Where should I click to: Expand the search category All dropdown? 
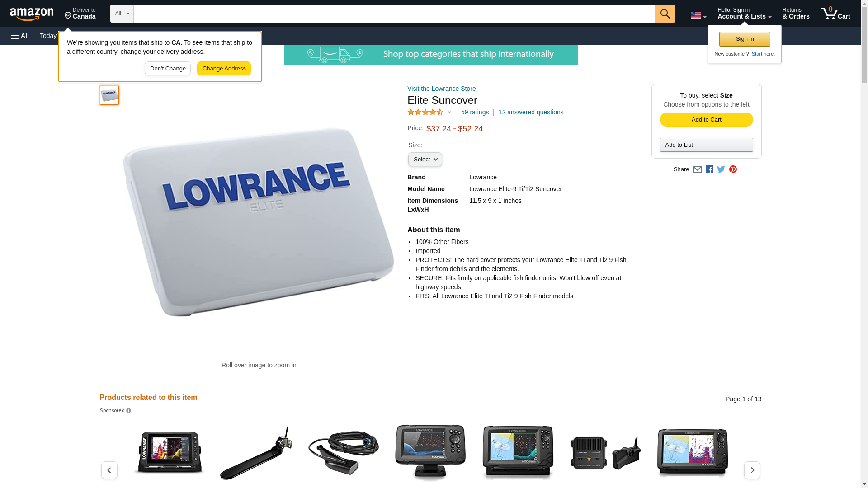(x=122, y=14)
